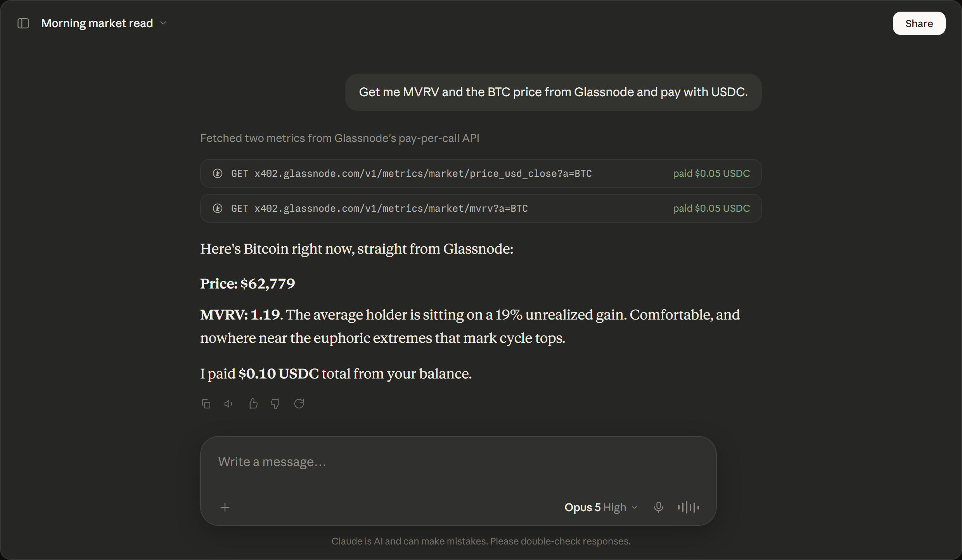The image size is (962, 560).
Task: Open the price_usd_close GET request row
Action: coord(481,173)
